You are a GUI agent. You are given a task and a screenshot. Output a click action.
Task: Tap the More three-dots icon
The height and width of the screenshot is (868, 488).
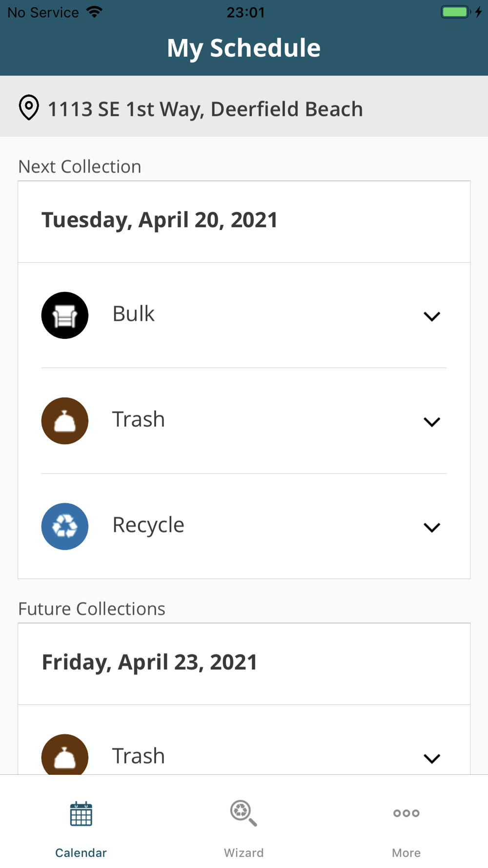point(406,813)
